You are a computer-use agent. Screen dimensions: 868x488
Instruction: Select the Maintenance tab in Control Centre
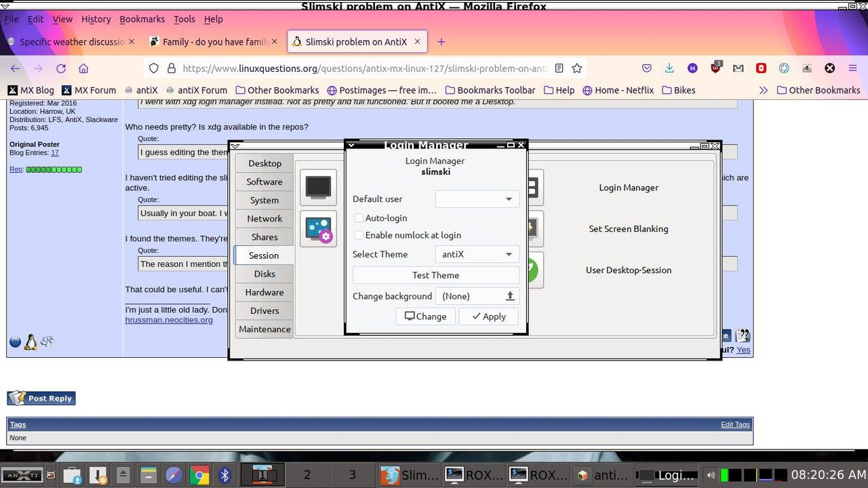coord(264,329)
